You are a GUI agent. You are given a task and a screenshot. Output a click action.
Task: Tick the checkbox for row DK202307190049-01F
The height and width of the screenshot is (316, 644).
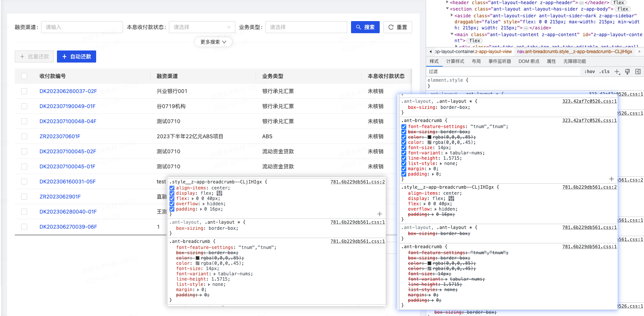click(24, 106)
